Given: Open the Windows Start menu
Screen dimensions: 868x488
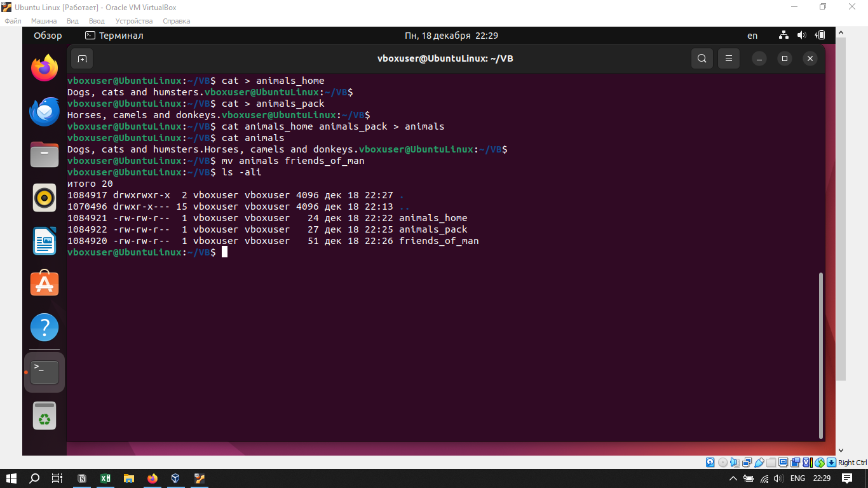Looking at the screenshot, I should [11, 478].
